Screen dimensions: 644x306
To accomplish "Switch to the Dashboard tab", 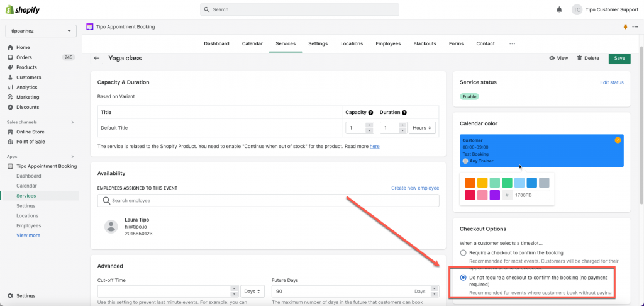I will point(216,43).
